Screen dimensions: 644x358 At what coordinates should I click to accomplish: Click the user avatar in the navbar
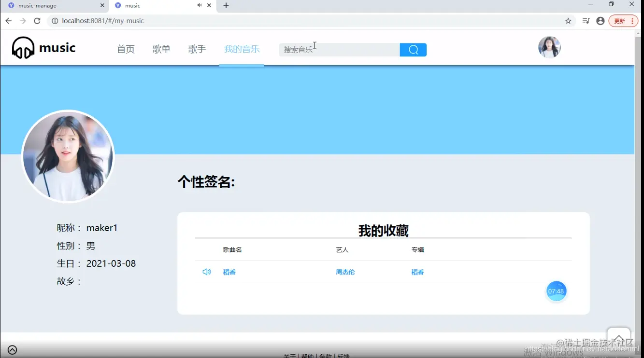click(549, 47)
